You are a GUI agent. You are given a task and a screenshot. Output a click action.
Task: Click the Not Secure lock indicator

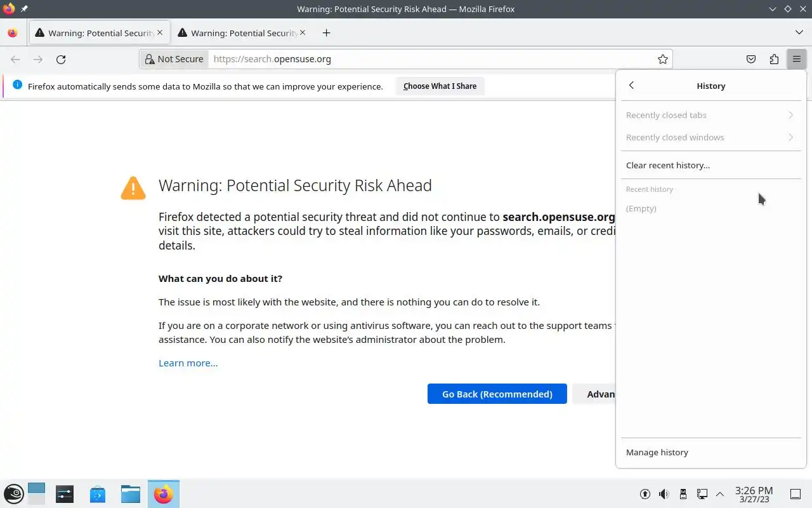coord(174,59)
